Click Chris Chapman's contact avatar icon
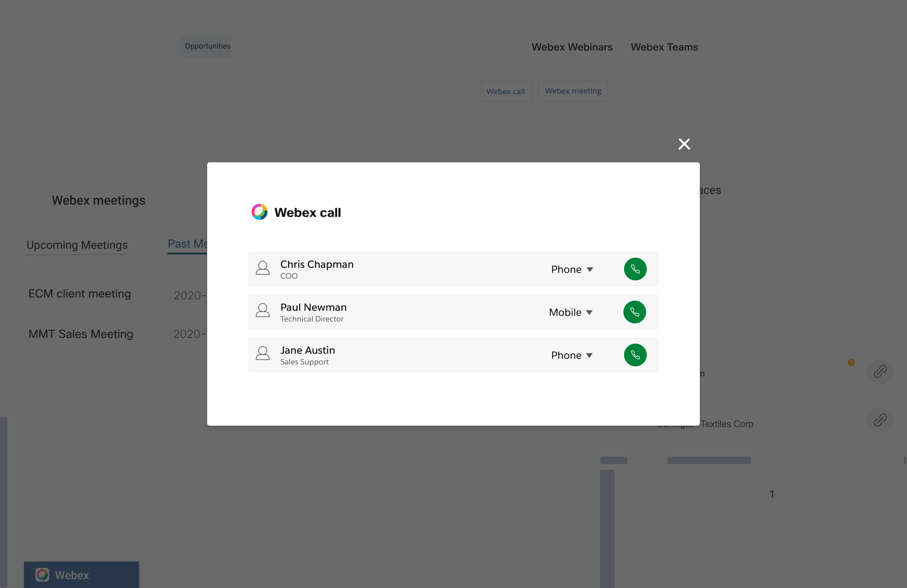The width and height of the screenshot is (907, 588). tap(263, 268)
